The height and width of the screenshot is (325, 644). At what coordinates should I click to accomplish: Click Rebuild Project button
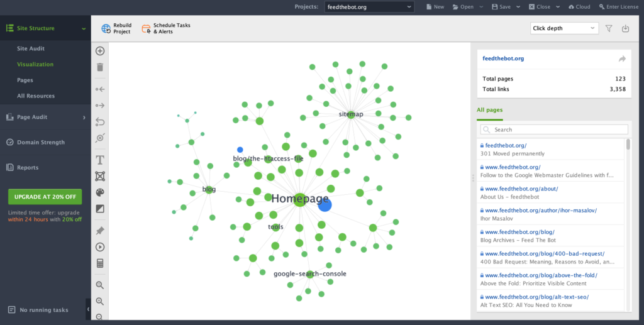click(116, 28)
